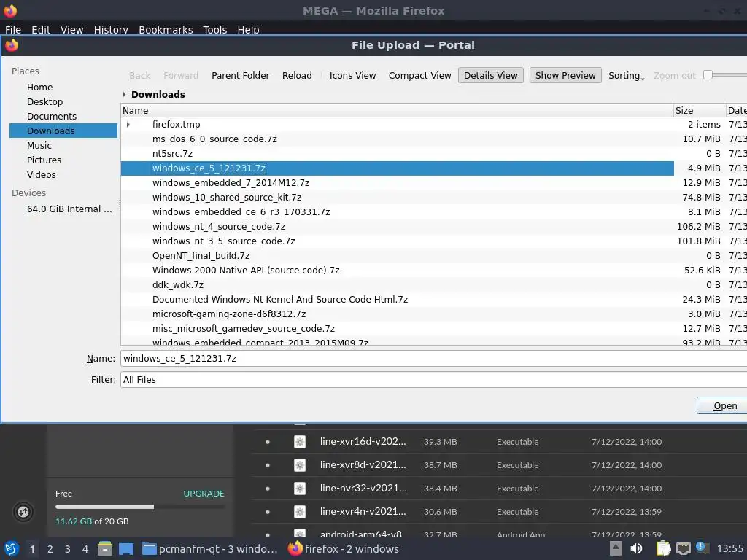Click the blue show-desktop icon in taskbar

(x=126, y=549)
